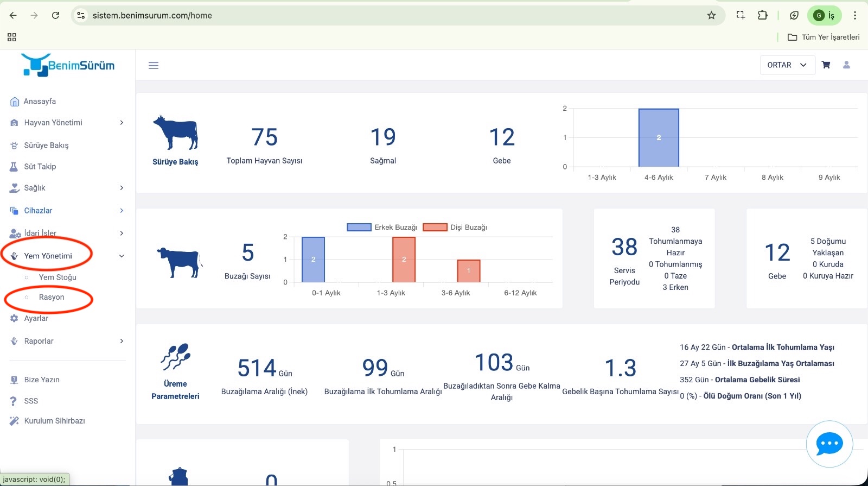868x486 pixels.
Task: Click the blue cow Sürüye Bakış icon
Action: pos(175,132)
